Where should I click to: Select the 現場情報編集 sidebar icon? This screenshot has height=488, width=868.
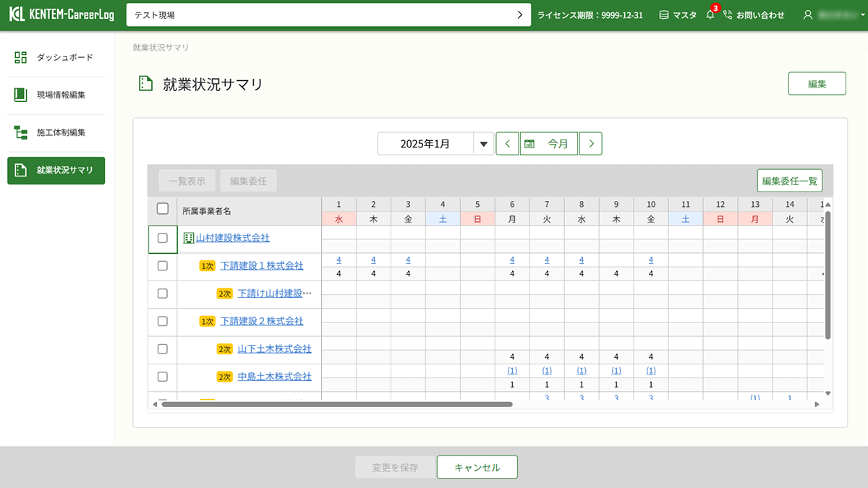pos(22,95)
